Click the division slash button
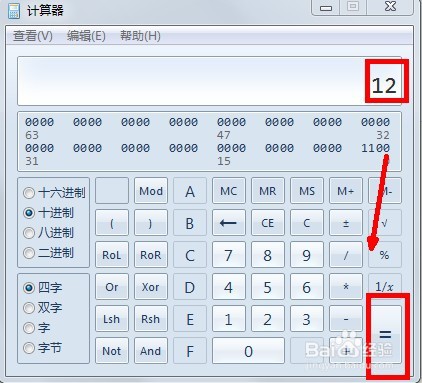This screenshot has height=383, width=422. point(346,255)
